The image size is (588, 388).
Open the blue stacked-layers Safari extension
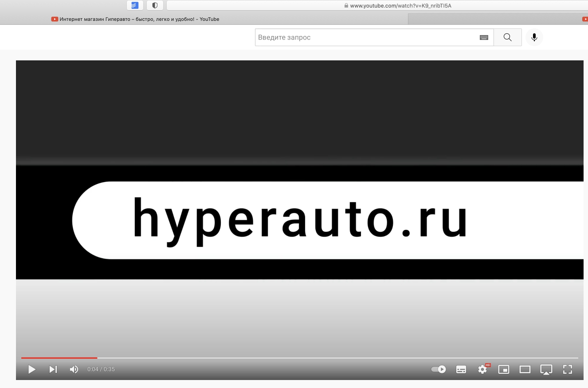[135, 5]
